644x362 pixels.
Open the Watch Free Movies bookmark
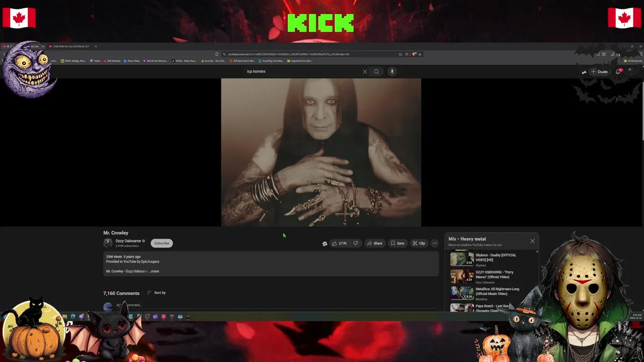coord(155,61)
